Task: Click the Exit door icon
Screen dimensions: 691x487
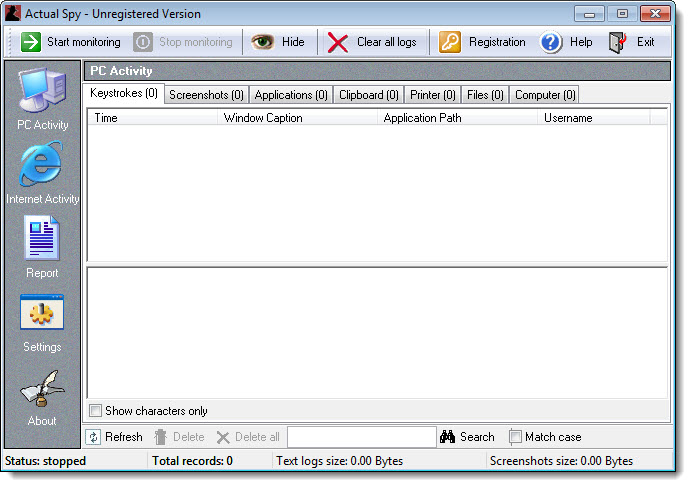Action: [x=618, y=42]
